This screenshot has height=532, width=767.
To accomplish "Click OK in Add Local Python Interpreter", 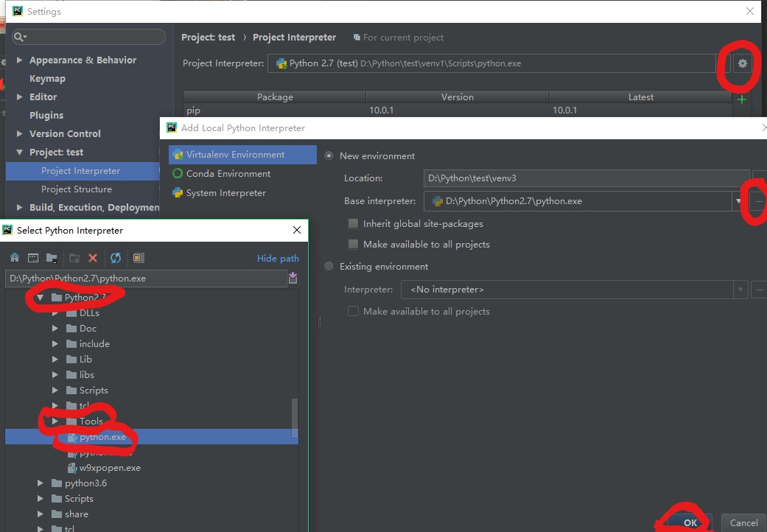I will coord(690,522).
